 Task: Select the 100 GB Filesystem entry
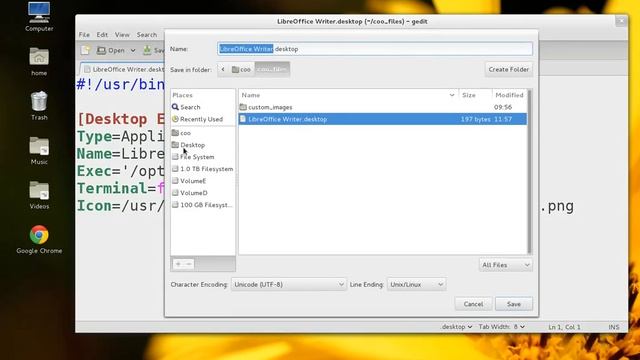[x=203, y=205]
